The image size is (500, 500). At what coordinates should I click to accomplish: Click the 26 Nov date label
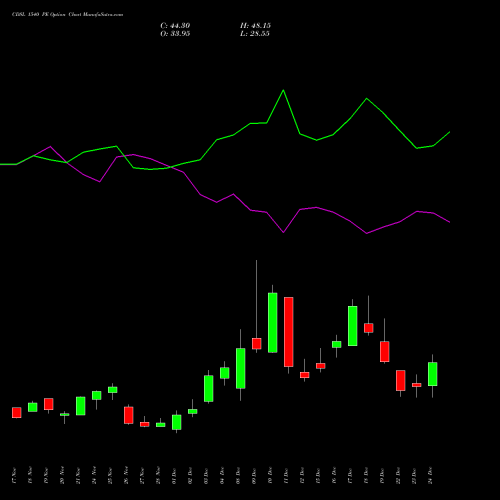tap(126, 476)
